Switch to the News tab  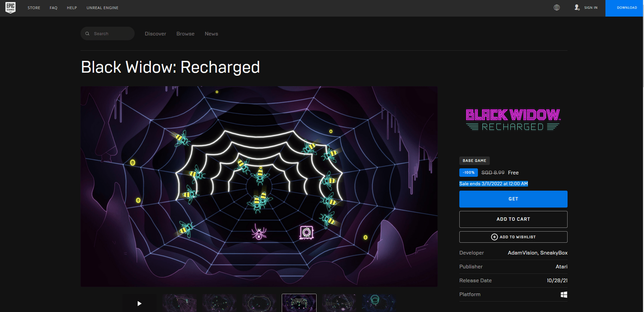tap(211, 34)
